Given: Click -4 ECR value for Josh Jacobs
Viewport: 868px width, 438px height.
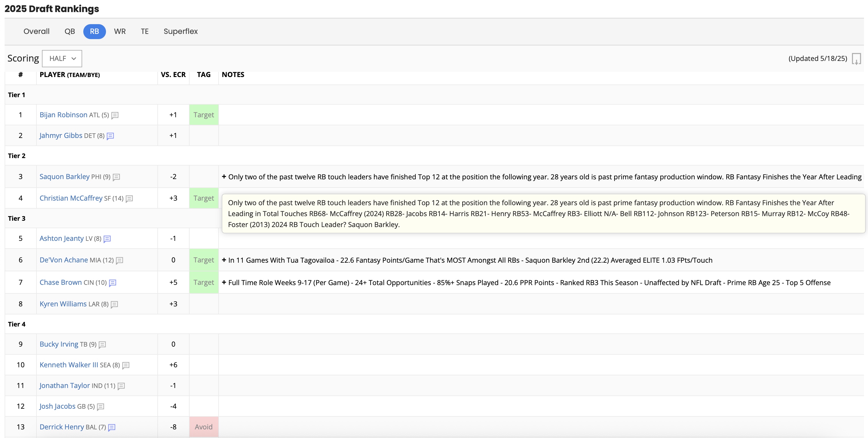Looking at the screenshot, I should pyautogui.click(x=173, y=406).
